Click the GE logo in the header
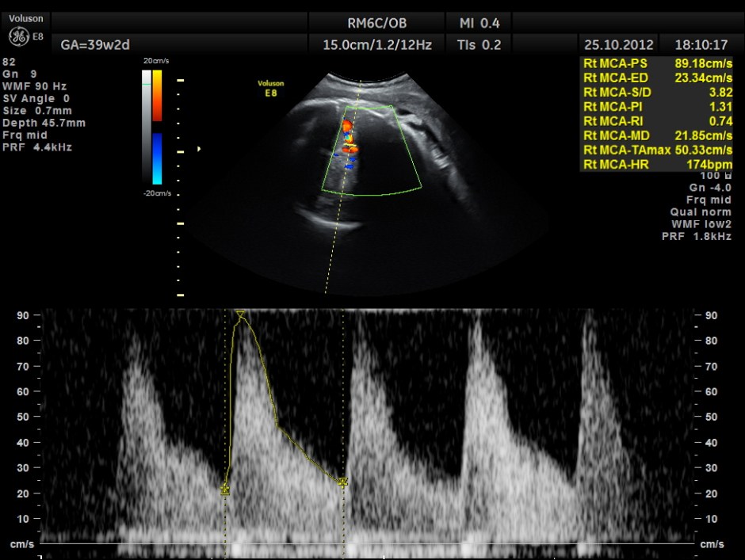This screenshot has width=745, height=560. [17, 36]
